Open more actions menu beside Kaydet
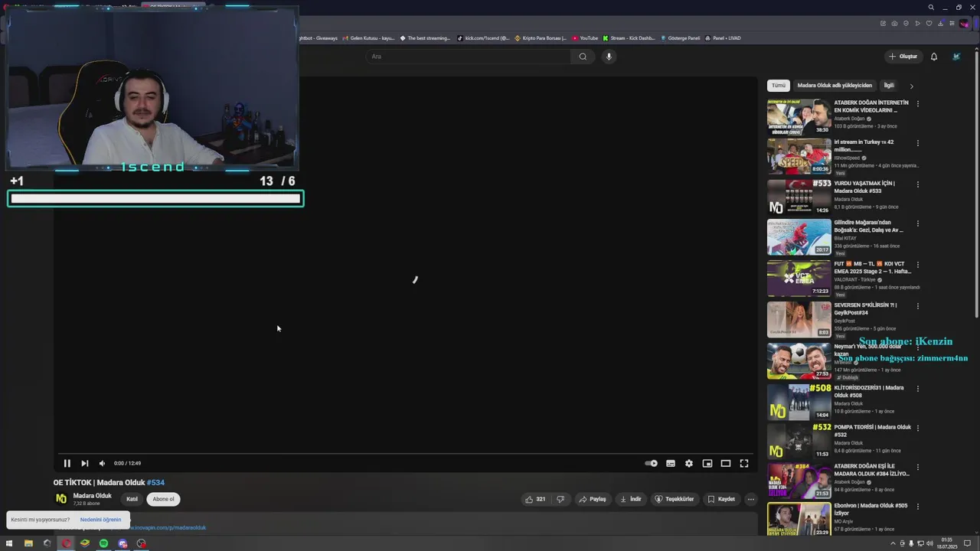980x551 pixels. click(x=751, y=499)
